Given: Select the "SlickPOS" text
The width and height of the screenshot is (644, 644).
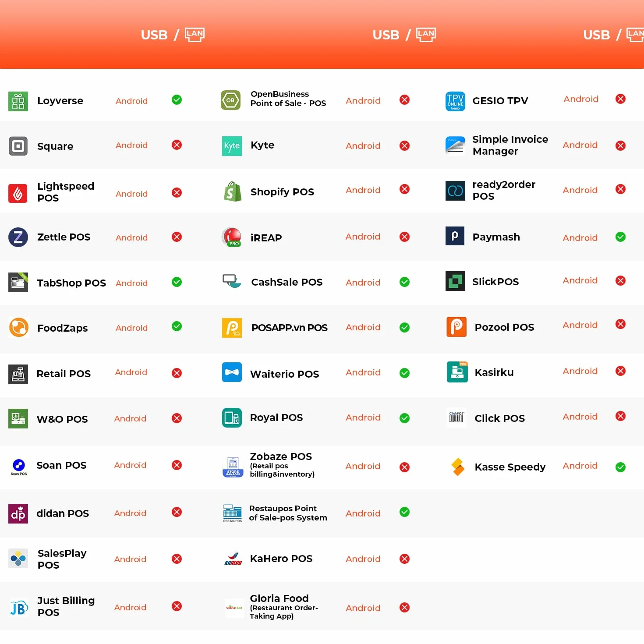Looking at the screenshot, I should pos(495,282).
